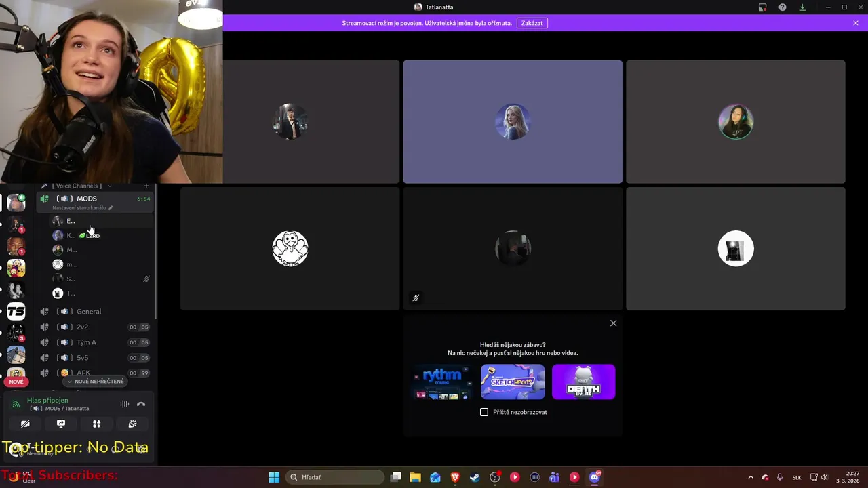Open File Explorer from taskbar
Image resolution: width=868 pixels, height=488 pixels.
[x=416, y=477]
